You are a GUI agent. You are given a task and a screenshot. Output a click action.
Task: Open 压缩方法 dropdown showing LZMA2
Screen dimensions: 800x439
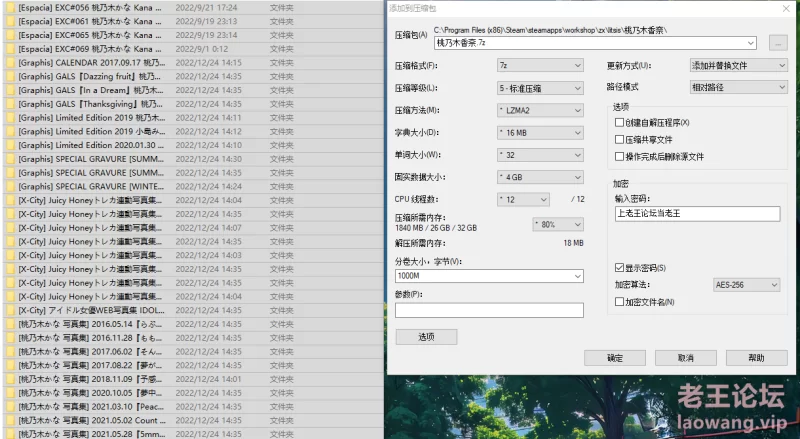tap(540, 110)
